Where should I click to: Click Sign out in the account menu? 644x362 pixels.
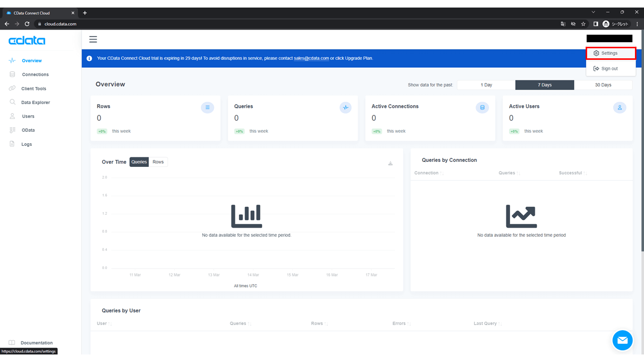tap(609, 68)
